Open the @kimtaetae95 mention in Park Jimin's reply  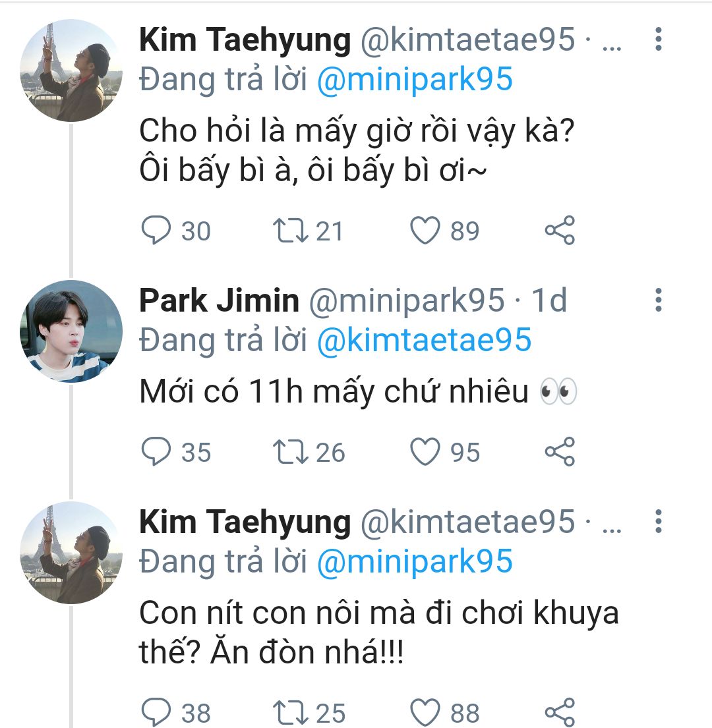tap(424, 340)
